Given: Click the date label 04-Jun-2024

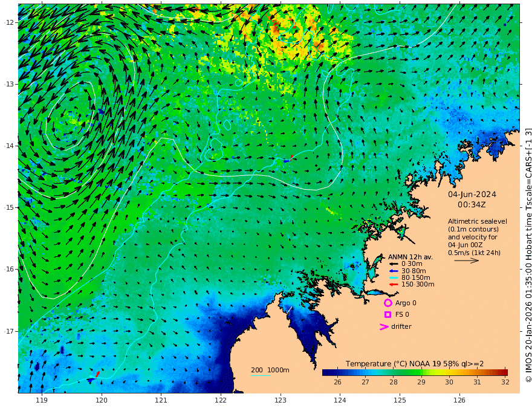Looking at the screenshot, I should point(472,195).
